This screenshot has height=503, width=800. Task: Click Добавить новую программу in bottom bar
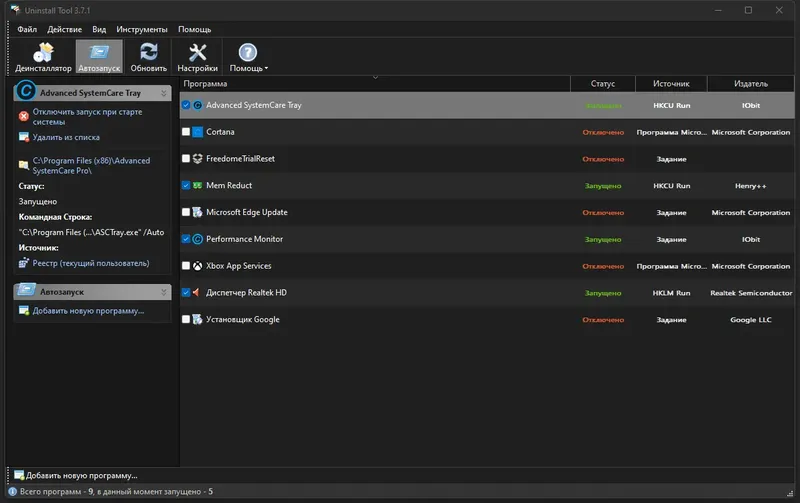pyautogui.click(x=82, y=475)
